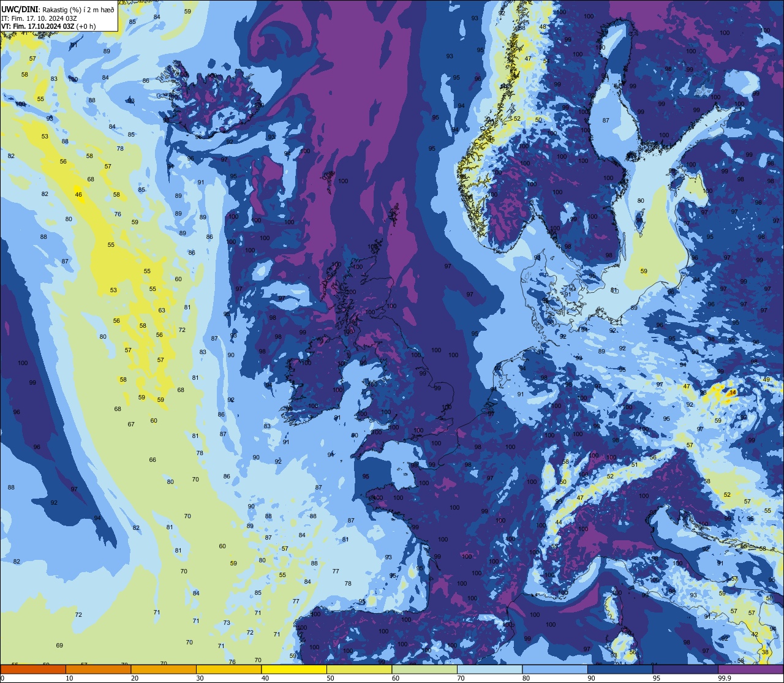This screenshot has width=784, height=683.
Task: Select the 90–95 medium blue legend segment
Action: tap(620, 670)
